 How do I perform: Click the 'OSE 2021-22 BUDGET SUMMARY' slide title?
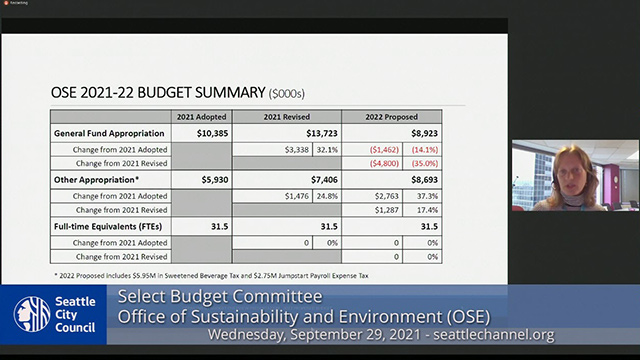(x=158, y=92)
